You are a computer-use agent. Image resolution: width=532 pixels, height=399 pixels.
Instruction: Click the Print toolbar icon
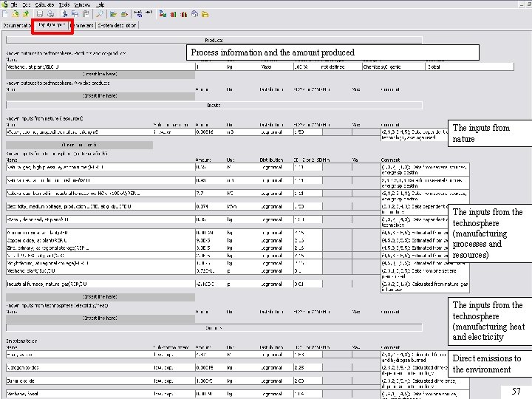(x=50, y=14)
